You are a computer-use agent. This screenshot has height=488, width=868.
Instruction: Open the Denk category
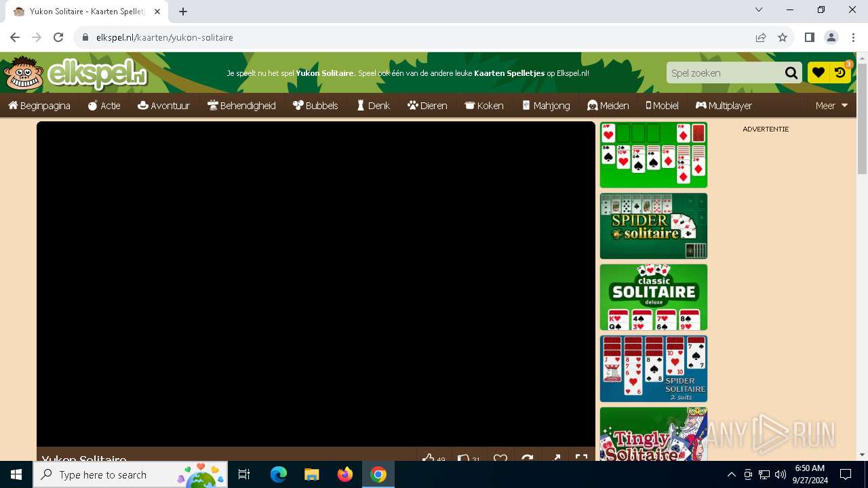click(x=374, y=106)
